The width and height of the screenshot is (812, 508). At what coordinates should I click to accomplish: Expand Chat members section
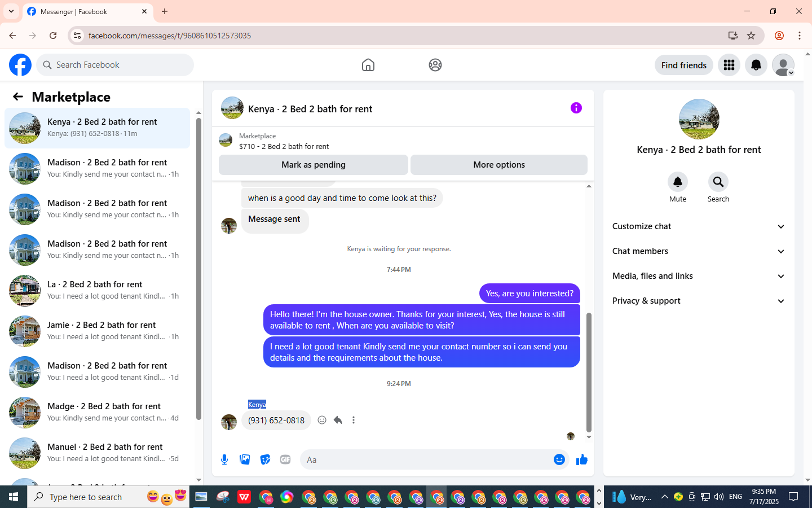699,251
